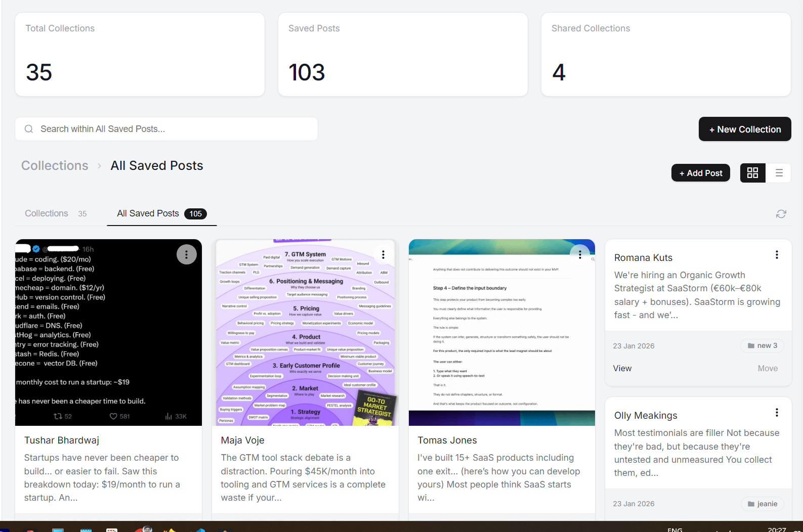The width and height of the screenshot is (803, 532).
Task: Open three-dot menu on Tomas Jones post
Action: pos(580,254)
